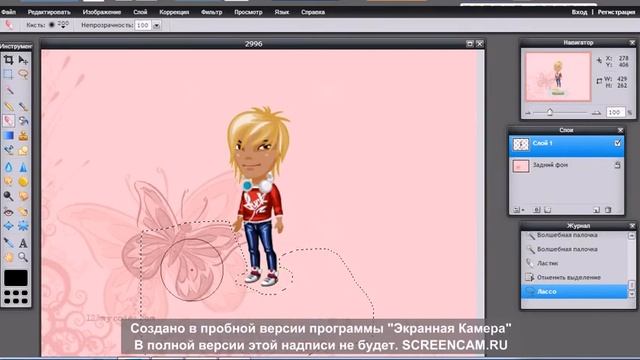Screen dimensions: 640x360
Task: Select the Brush tool
Action: [23, 107]
